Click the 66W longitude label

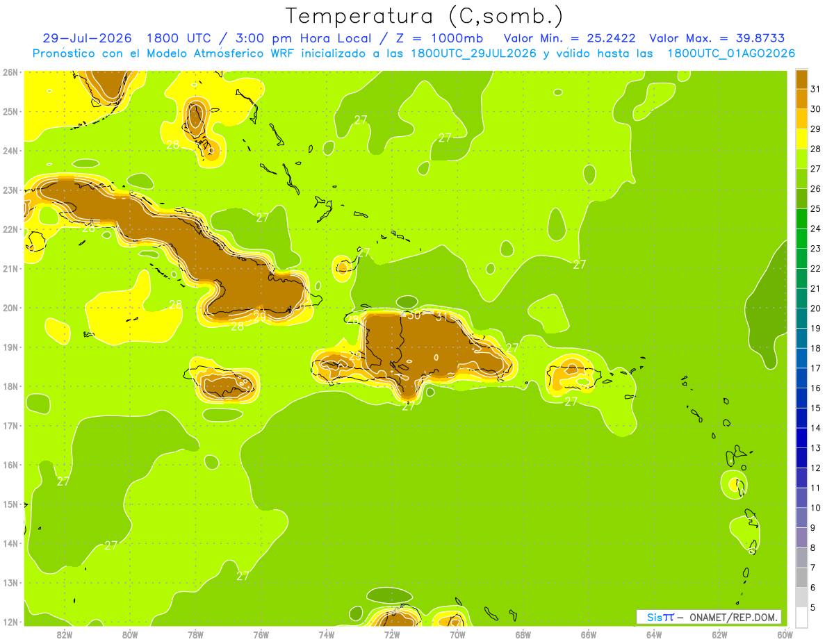(x=589, y=635)
